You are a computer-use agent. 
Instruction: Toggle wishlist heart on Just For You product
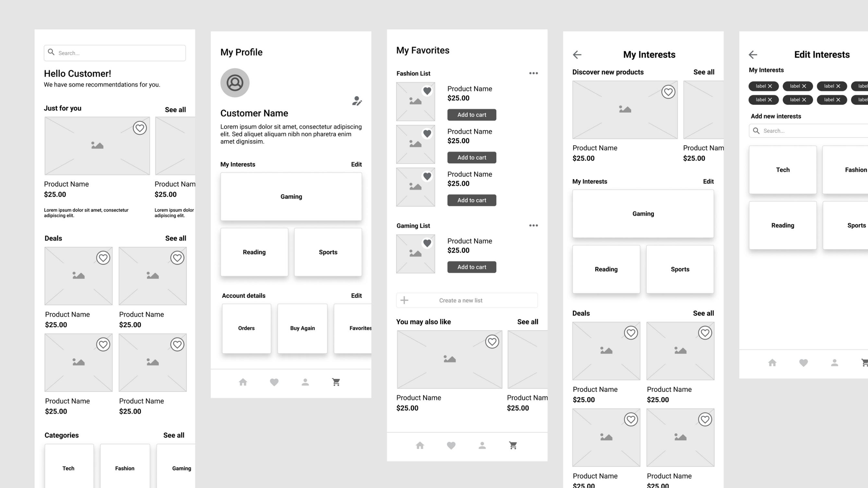pos(139,128)
